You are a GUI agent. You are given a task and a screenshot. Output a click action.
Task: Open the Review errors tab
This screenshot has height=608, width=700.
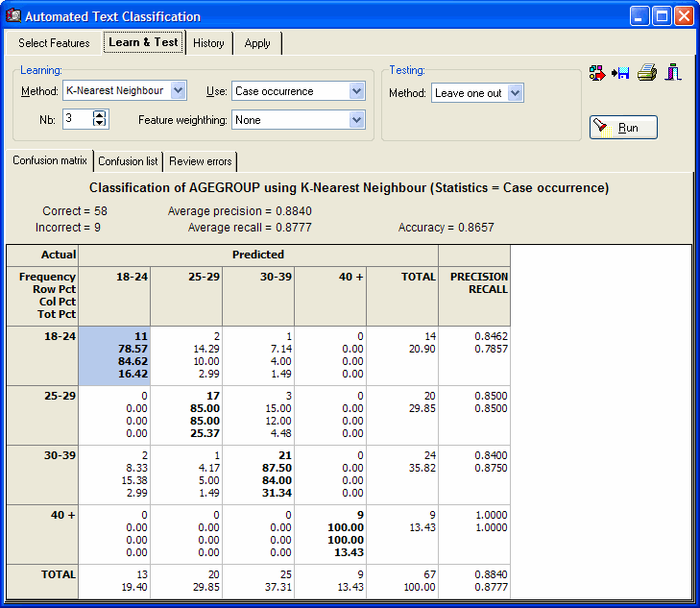click(x=201, y=161)
